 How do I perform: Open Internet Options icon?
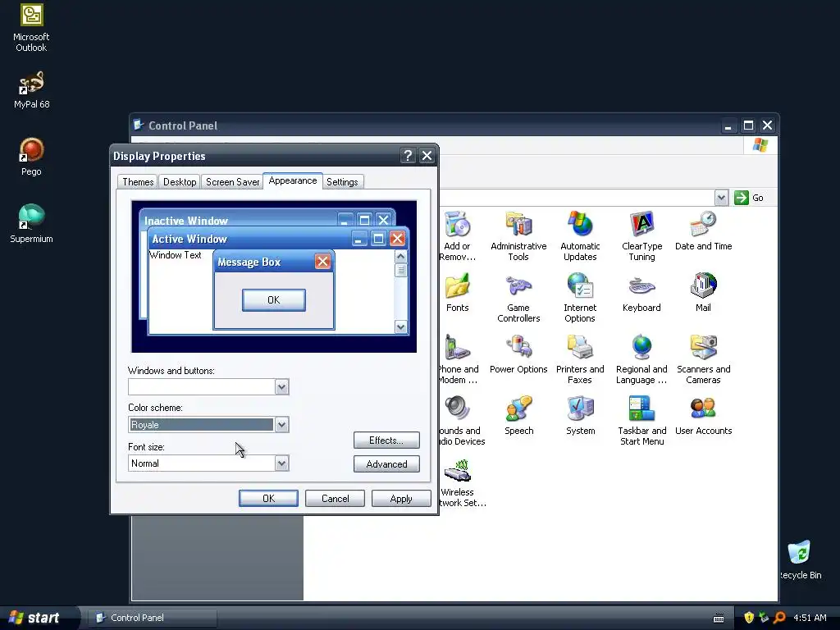tap(580, 297)
